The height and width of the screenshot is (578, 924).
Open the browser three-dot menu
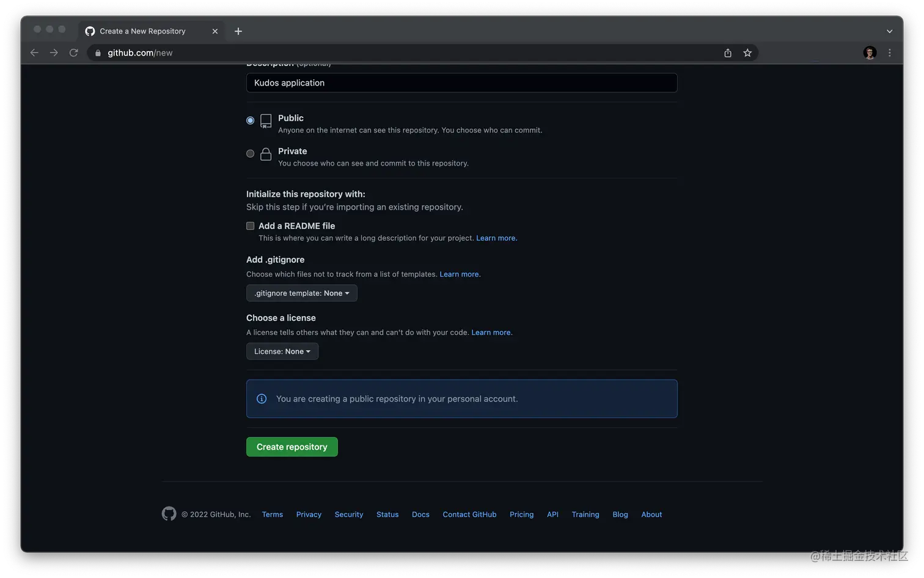click(890, 53)
